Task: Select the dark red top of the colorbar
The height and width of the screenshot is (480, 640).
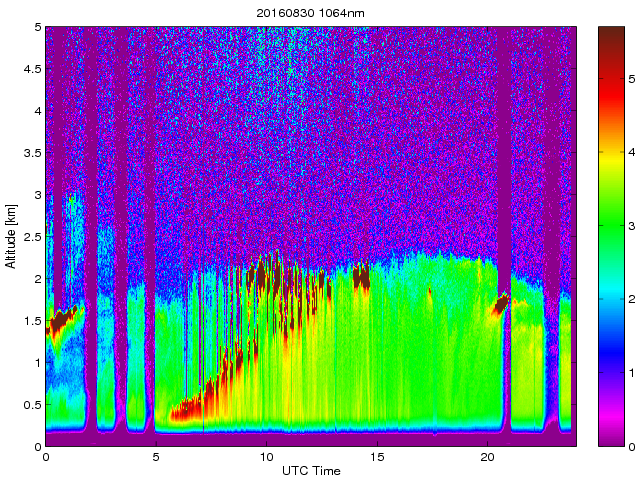Action: 612,45
